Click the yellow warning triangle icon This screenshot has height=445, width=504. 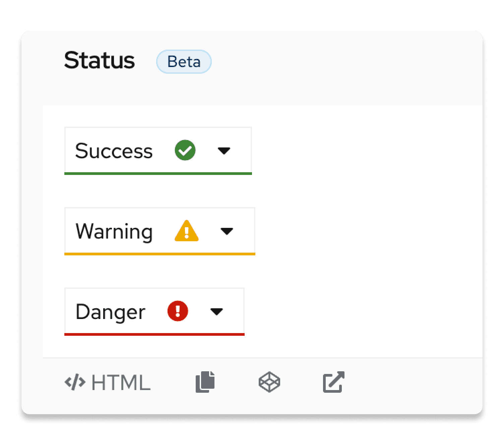tap(186, 231)
